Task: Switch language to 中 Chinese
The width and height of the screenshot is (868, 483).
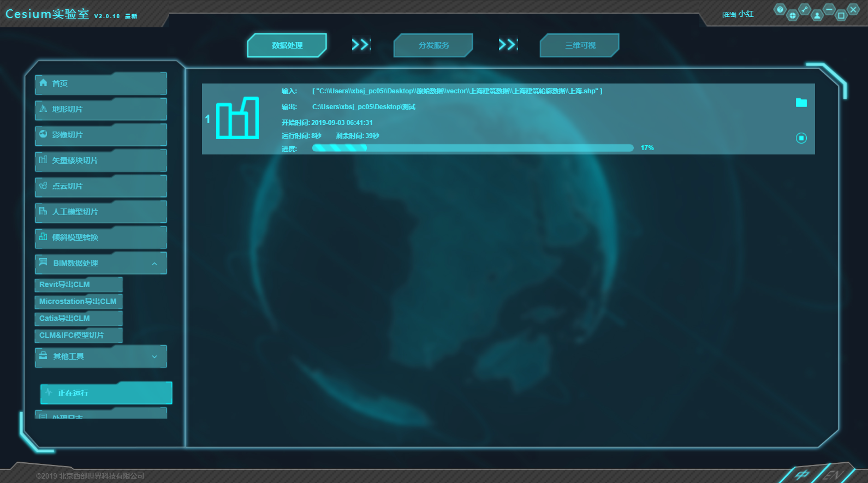Action: (x=801, y=475)
